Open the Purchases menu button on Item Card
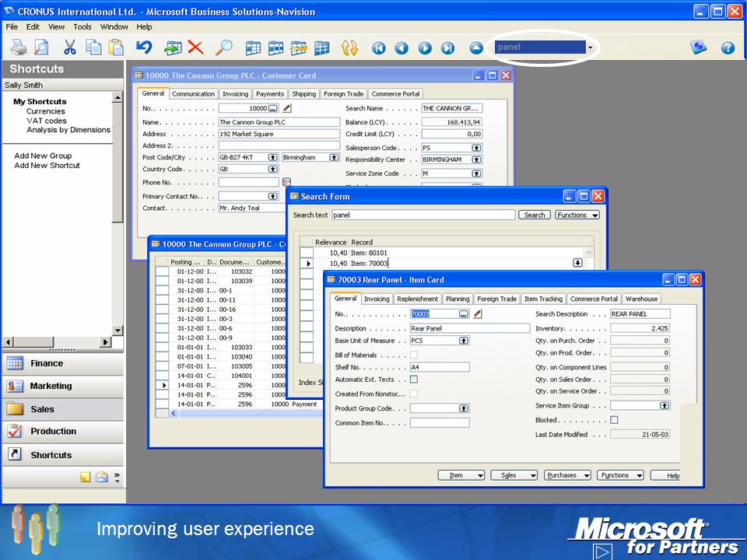This screenshot has height=560, width=747. [567, 475]
